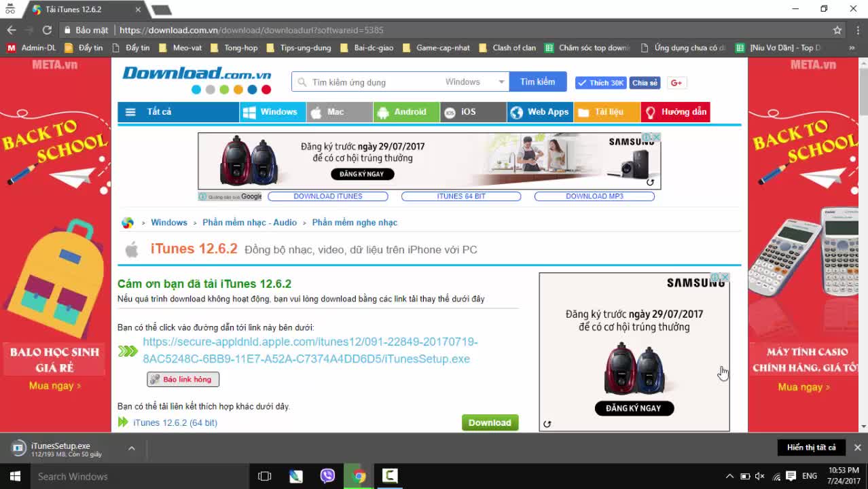
Task: Close the downloads bar
Action: [x=857, y=448]
